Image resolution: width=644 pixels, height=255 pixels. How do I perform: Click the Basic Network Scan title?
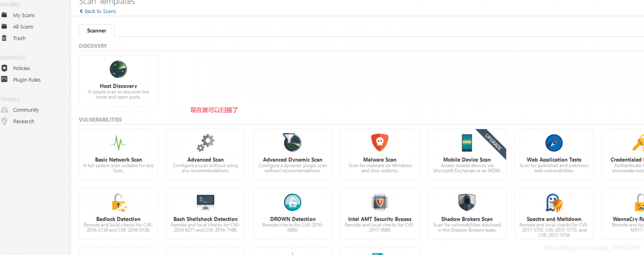(119, 160)
